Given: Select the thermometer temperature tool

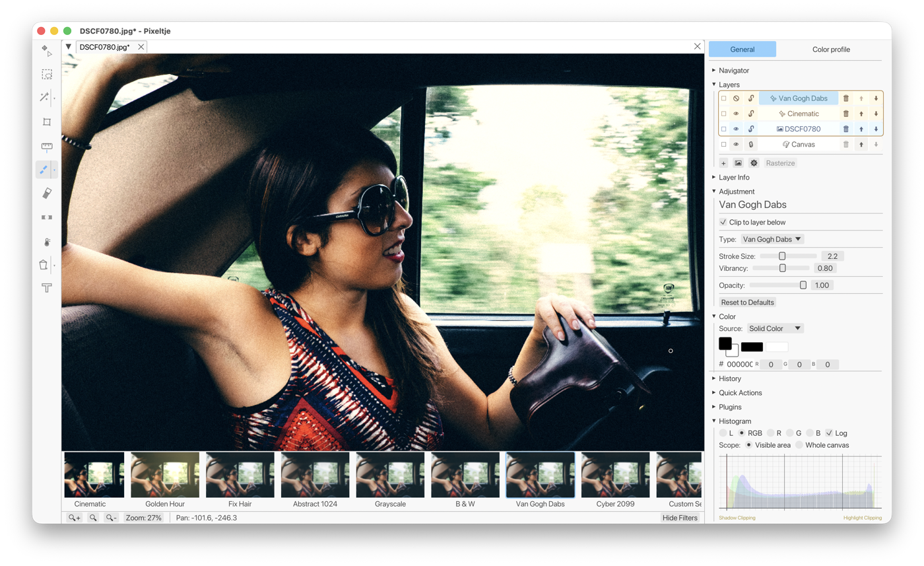Looking at the screenshot, I should click(46, 241).
